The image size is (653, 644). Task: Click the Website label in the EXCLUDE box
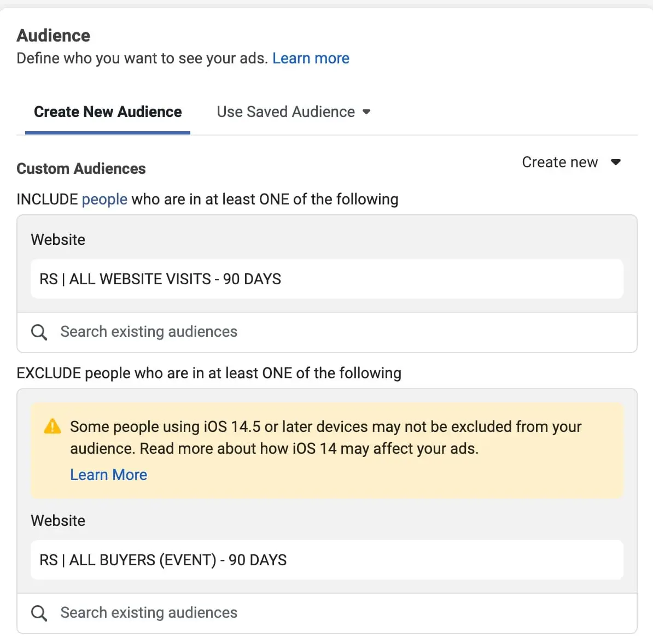pyautogui.click(x=58, y=520)
